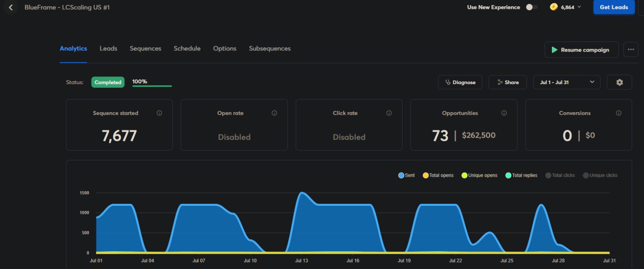Click the $262,500 opportunities value
The height and width of the screenshot is (269, 644).
pyautogui.click(x=479, y=135)
